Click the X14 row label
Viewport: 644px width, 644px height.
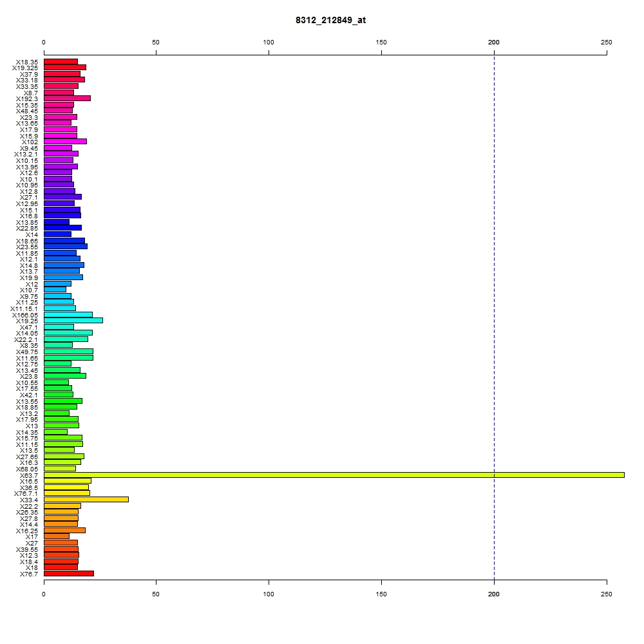click(x=32, y=235)
